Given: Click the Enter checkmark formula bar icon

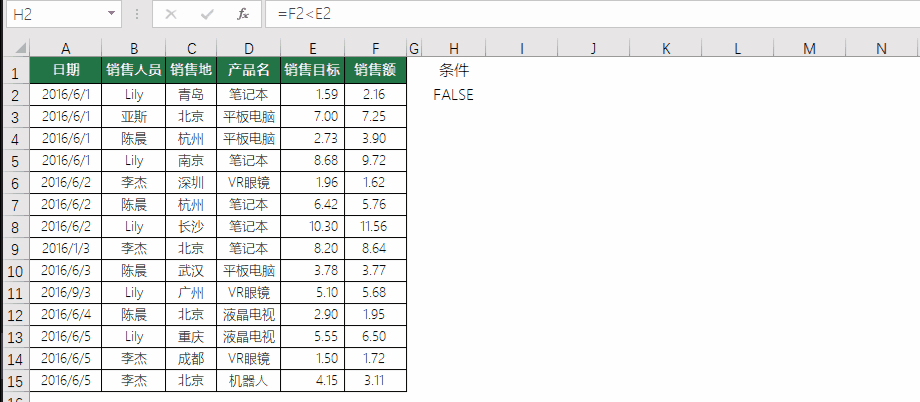Looking at the screenshot, I should point(207,14).
